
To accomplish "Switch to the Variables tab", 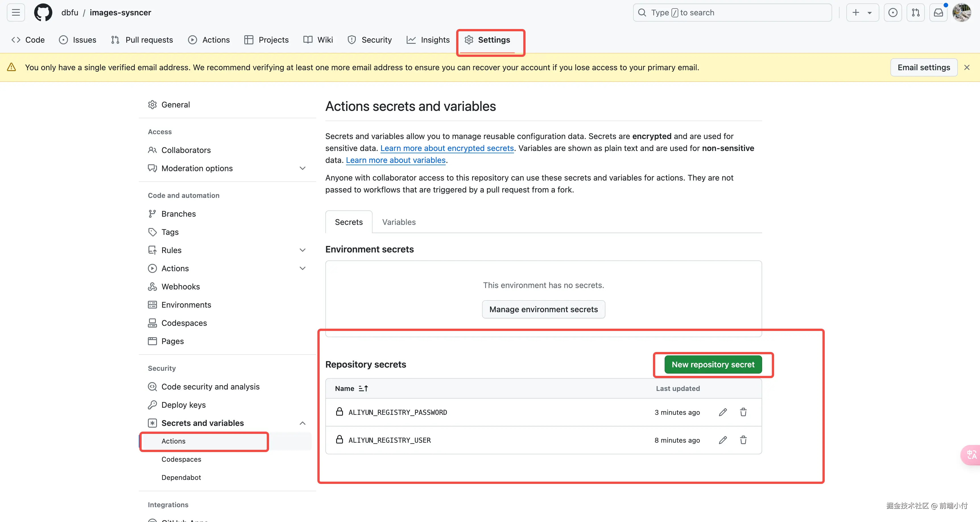I will (x=399, y=222).
